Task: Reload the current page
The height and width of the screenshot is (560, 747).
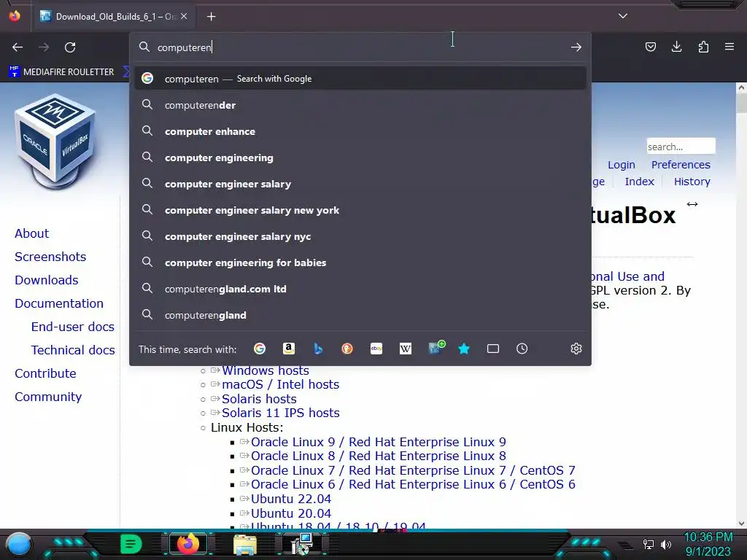Action: pos(70,47)
